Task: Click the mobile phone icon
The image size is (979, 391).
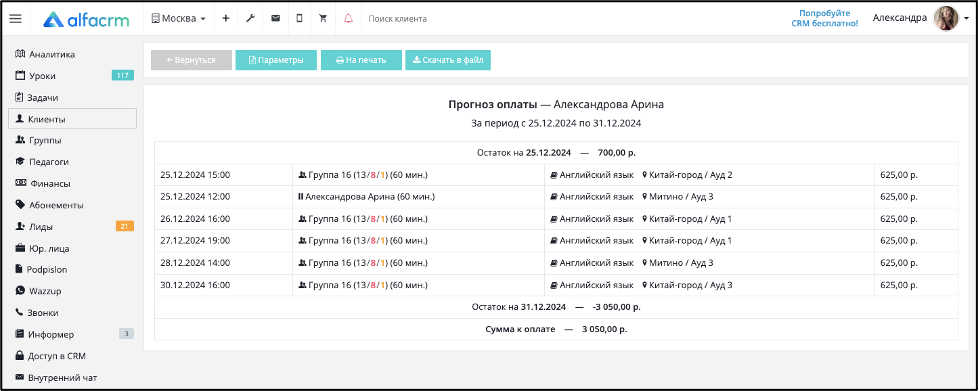Action: (x=299, y=19)
